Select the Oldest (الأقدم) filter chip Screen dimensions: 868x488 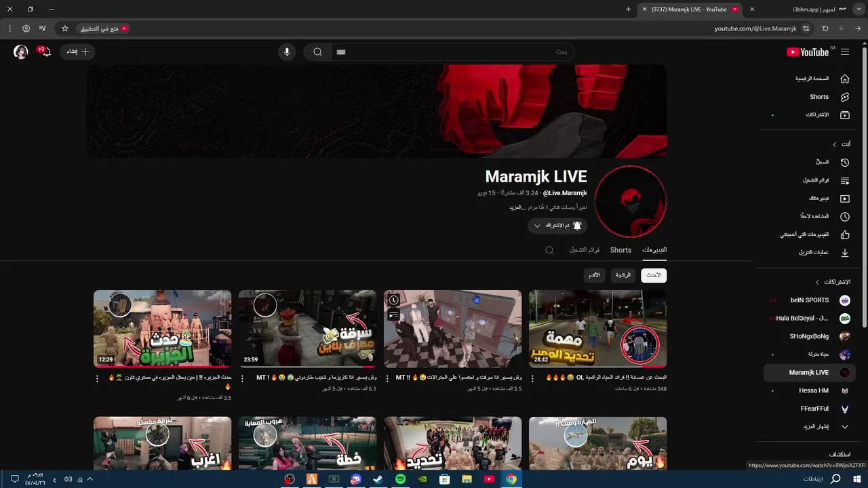tap(594, 275)
